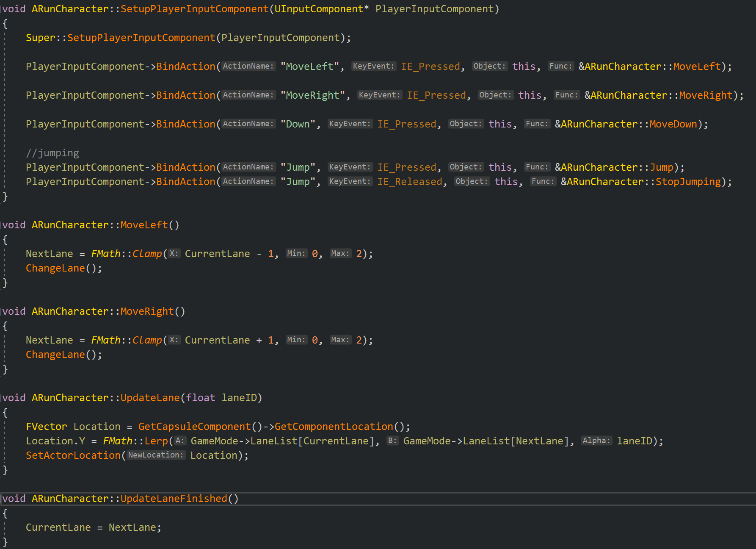Click MoveRight in the ARunCharacter::MoveRight() definition
Screen dimensions: 756x549
click(147, 311)
